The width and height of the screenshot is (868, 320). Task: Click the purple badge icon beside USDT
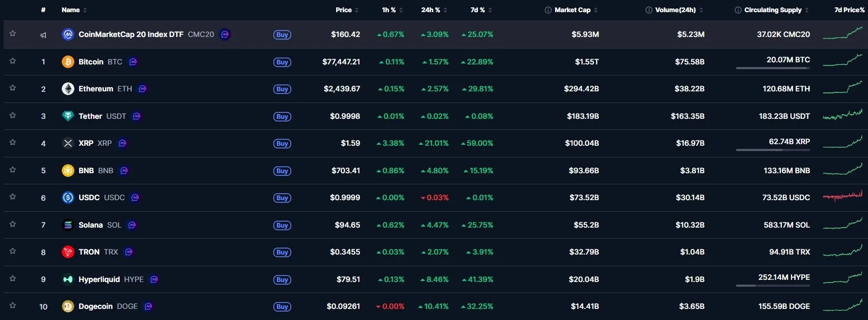click(x=137, y=116)
